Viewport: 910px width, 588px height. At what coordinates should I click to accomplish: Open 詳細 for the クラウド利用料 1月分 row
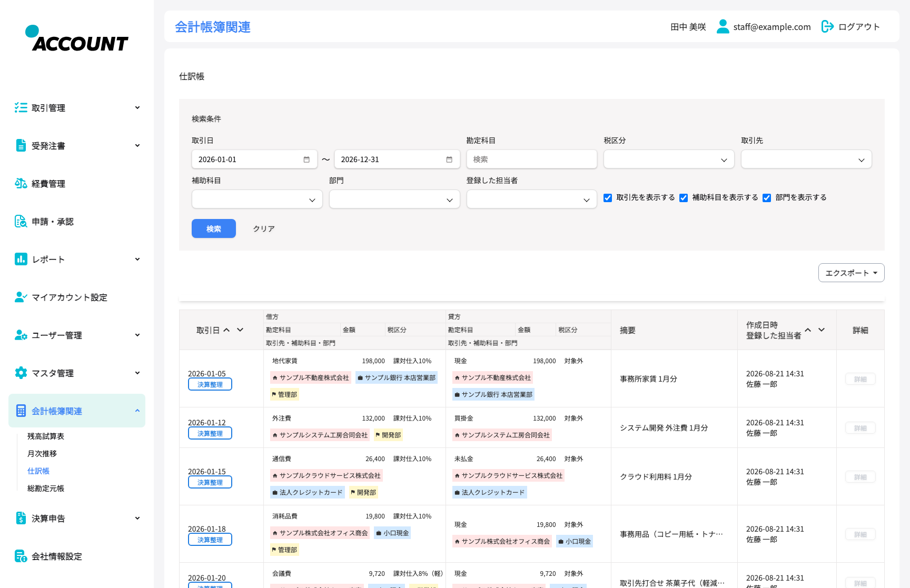tap(860, 477)
